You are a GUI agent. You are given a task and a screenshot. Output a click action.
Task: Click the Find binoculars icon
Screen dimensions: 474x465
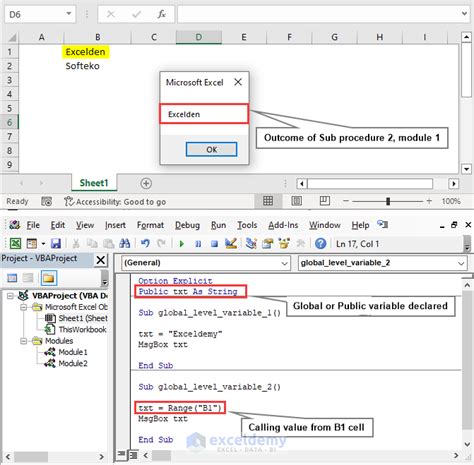125,244
